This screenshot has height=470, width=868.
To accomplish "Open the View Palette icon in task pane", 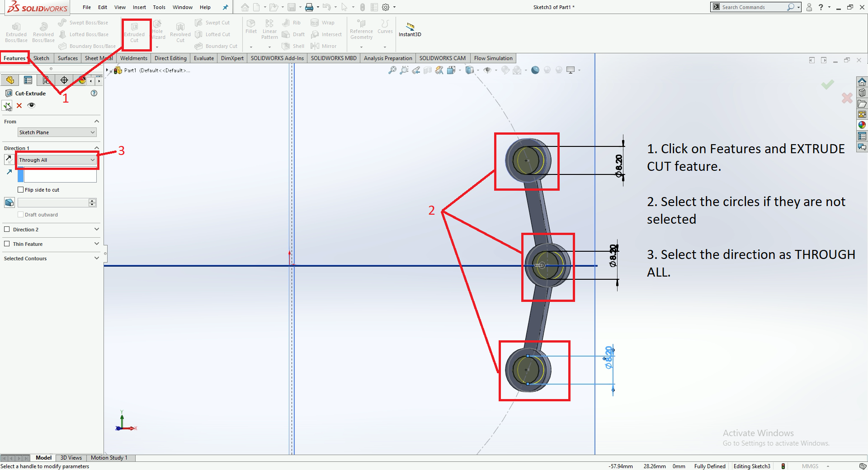I will 862,114.
